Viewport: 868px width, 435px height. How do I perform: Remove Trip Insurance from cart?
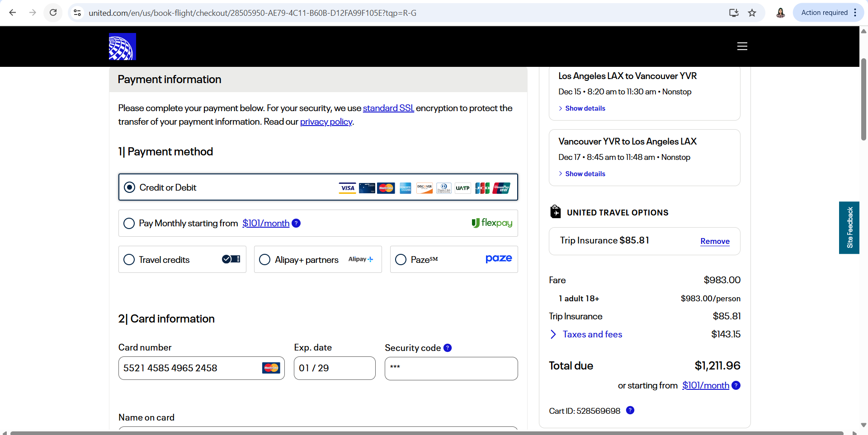(x=715, y=241)
